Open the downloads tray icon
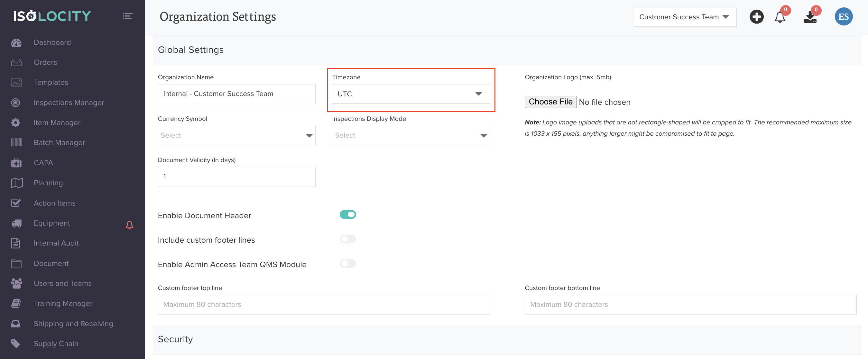 coord(810,17)
